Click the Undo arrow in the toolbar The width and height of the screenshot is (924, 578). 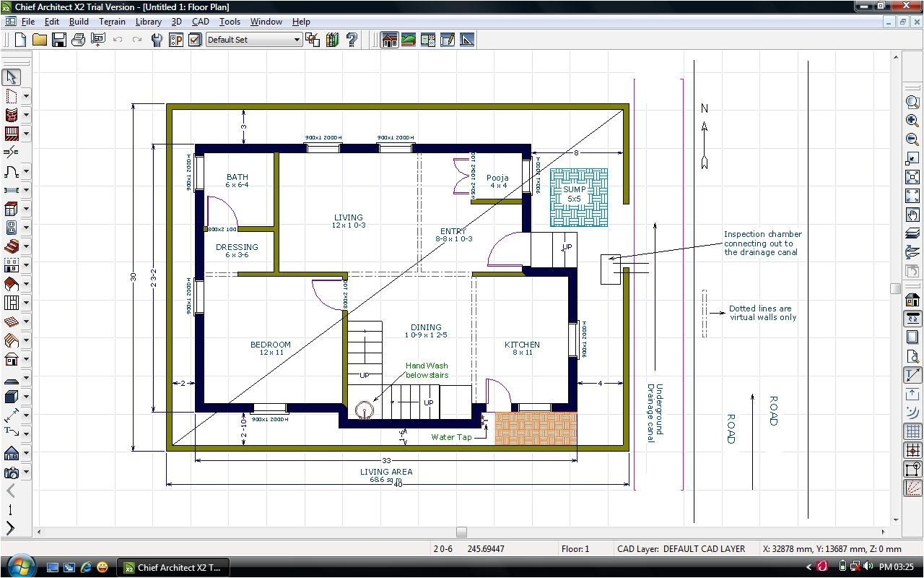[117, 39]
